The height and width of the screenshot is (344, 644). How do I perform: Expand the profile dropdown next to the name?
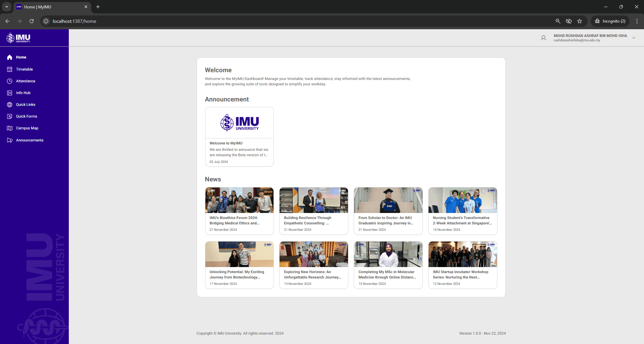pyautogui.click(x=634, y=38)
